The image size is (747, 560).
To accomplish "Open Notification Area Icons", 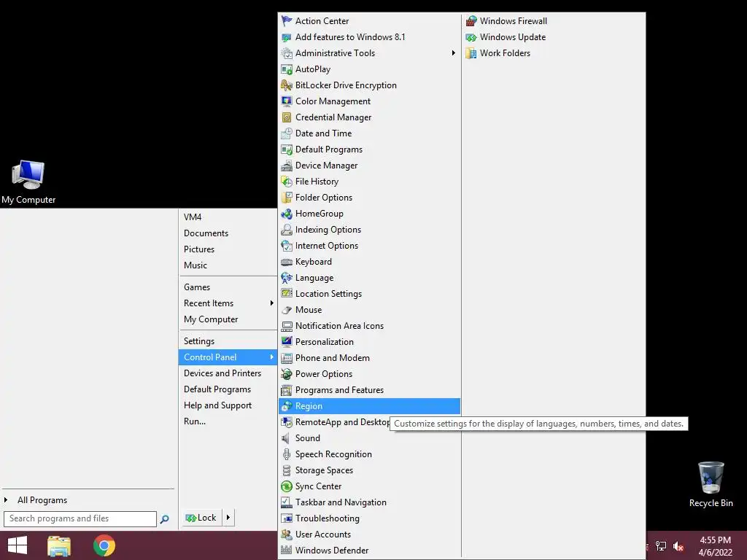I will pyautogui.click(x=369, y=326).
